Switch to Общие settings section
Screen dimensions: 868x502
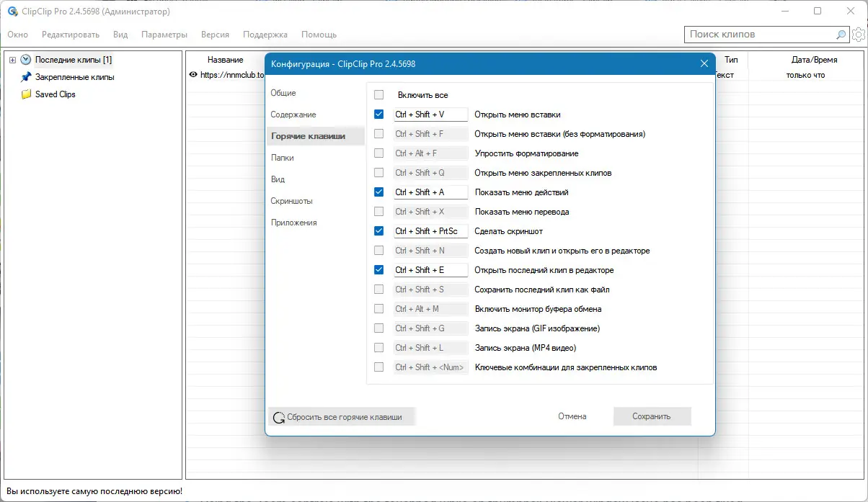pyautogui.click(x=283, y=93)
